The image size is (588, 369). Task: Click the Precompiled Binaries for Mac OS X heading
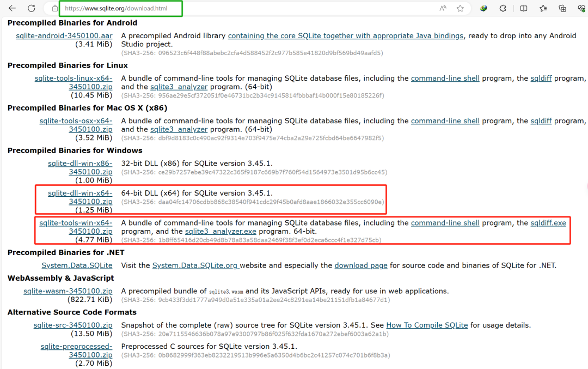pos(87,108)
